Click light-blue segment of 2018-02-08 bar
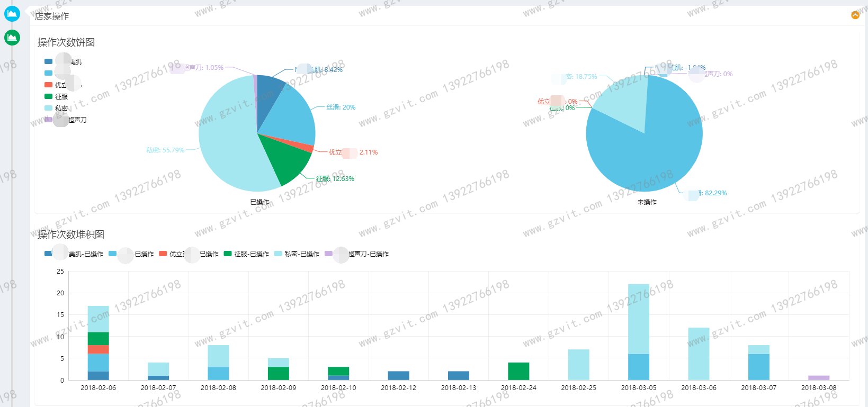 218,374
